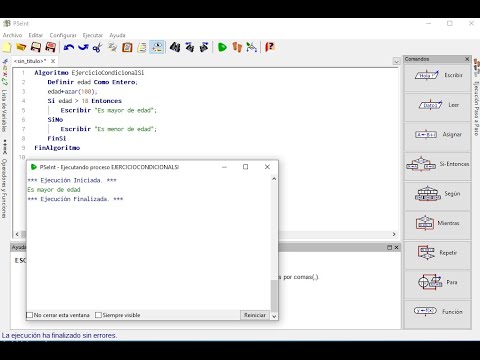
Task: Expand Operadores y Funciones side panel
Action: click(4, 188)
